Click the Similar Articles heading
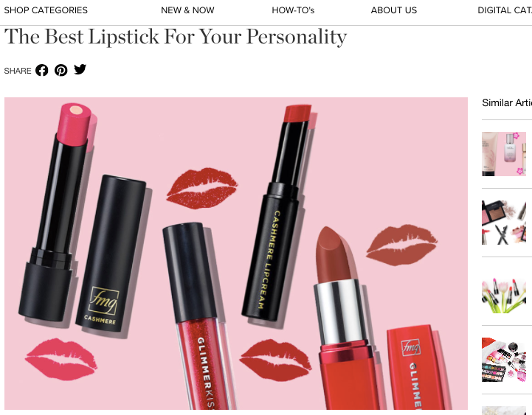This screenshot has height=415, width=532. pos(507,102)
